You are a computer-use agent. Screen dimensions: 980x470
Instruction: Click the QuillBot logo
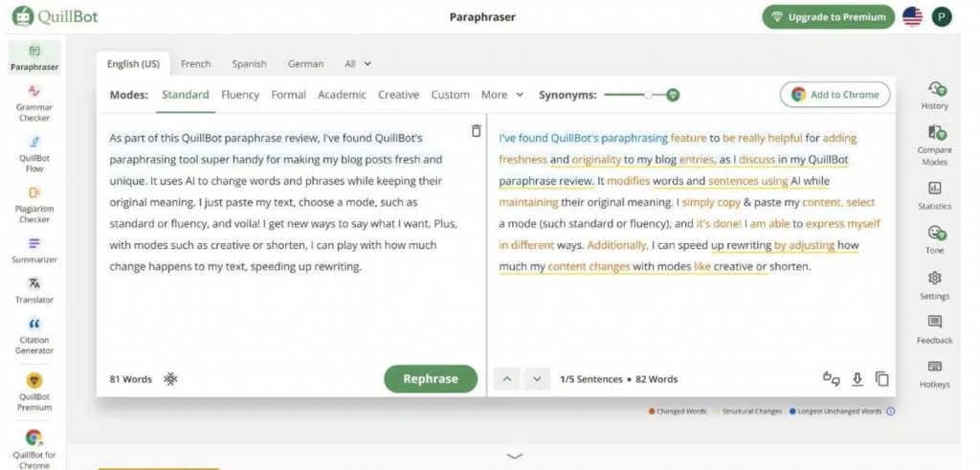click(x=55, y=16)
